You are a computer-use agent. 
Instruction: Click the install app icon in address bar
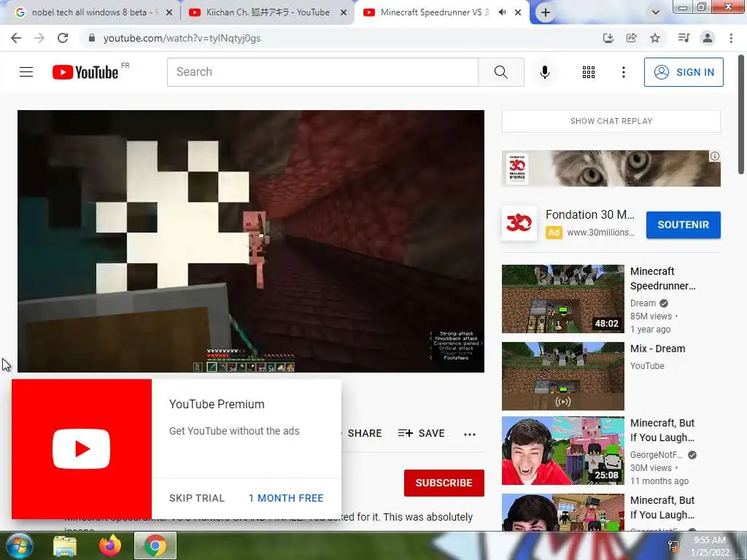[x=608, y=38]
